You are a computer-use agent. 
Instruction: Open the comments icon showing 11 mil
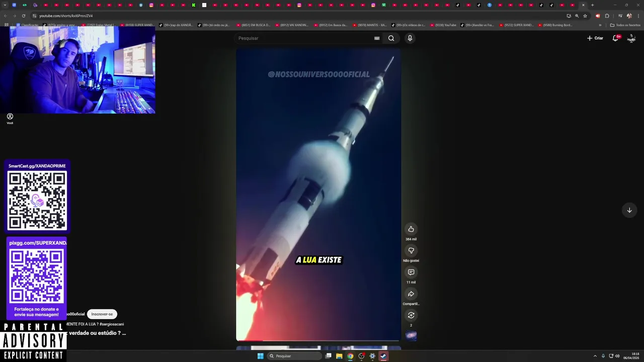[x=411, y=273]
